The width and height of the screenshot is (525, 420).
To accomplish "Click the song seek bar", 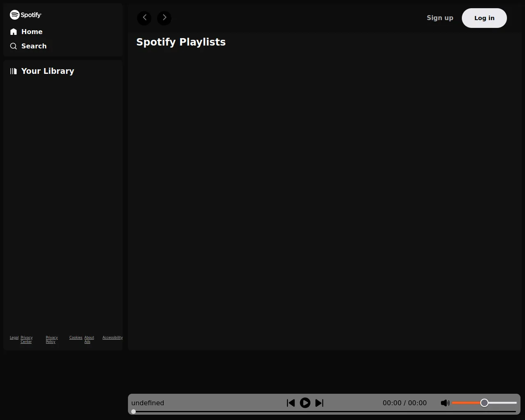I will pos(324,411).
